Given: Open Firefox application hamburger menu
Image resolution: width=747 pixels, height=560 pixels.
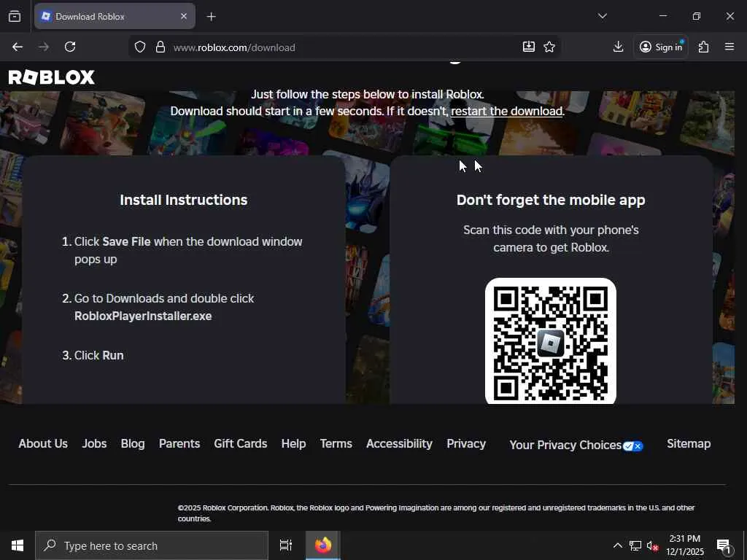Looking at the screenshot, I should click(729, 47).
